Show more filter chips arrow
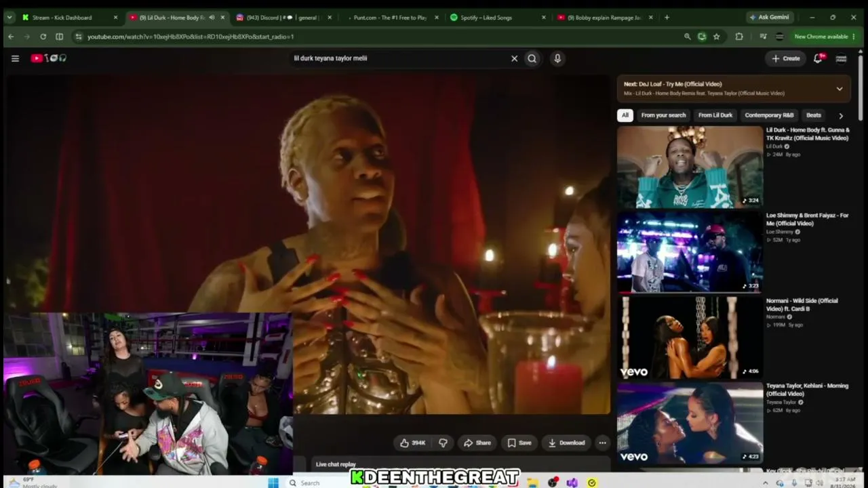This screenshot has height=488, width=868. click(x=841, y=115)
